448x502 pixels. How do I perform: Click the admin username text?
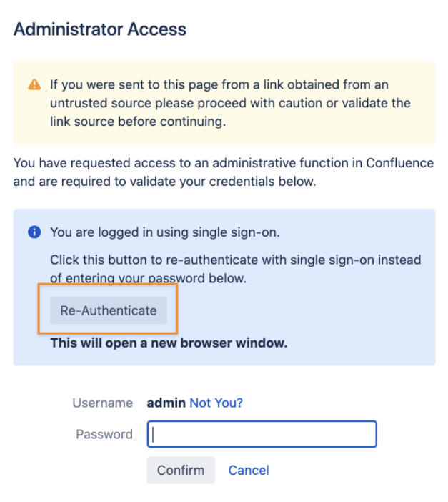pos(166,403)
